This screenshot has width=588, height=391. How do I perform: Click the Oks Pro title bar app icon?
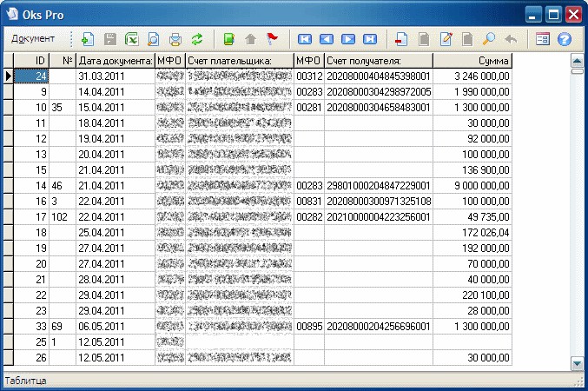[12, 14]
